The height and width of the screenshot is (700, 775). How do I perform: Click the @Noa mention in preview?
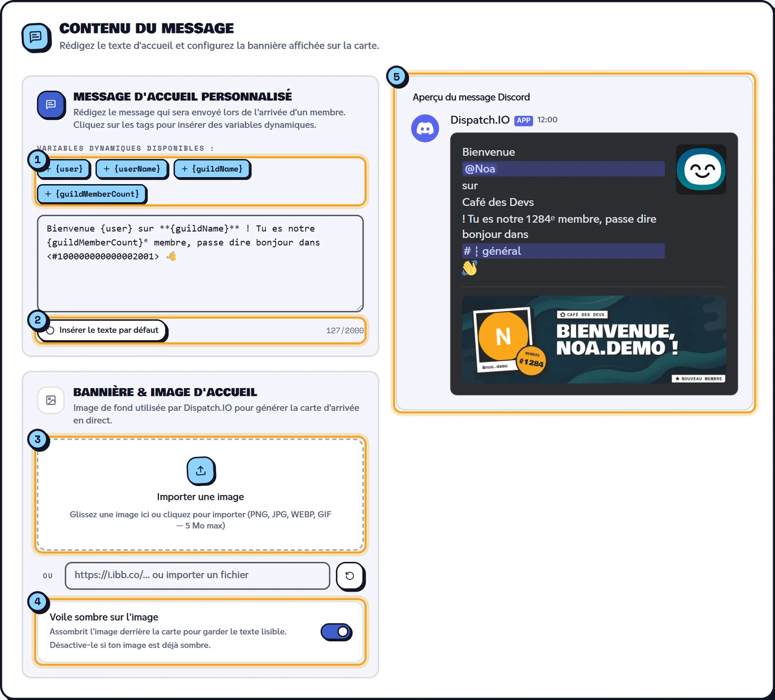click(x=480, y=169)
